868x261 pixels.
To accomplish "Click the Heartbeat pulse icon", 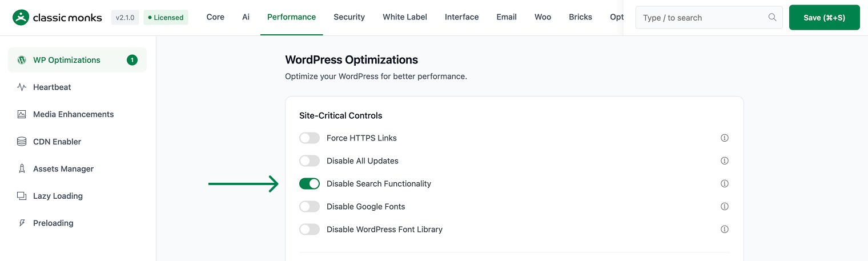I will point(22,87).
